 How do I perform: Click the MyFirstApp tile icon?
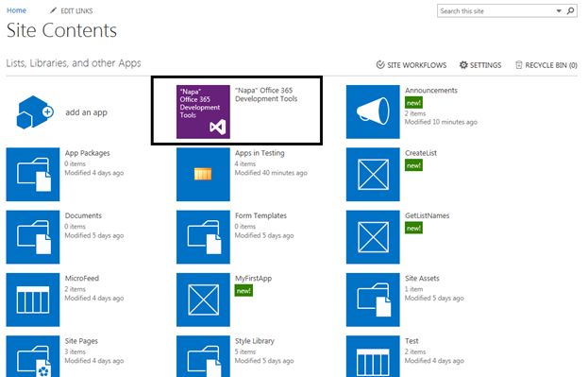click(203, 300)
